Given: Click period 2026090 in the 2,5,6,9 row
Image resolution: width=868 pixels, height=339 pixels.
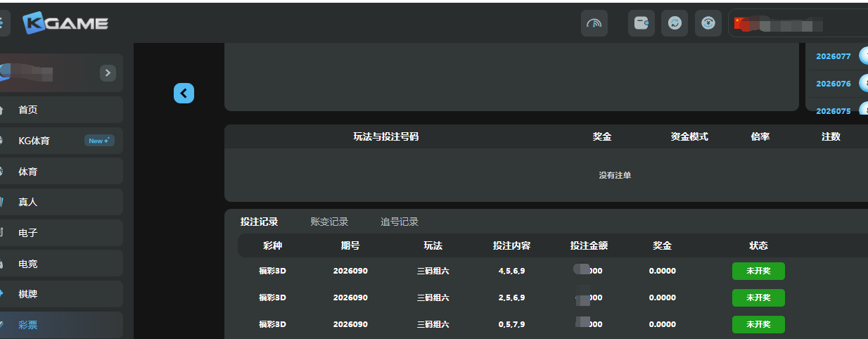Looking at the screenshot, I should [350, 298].
